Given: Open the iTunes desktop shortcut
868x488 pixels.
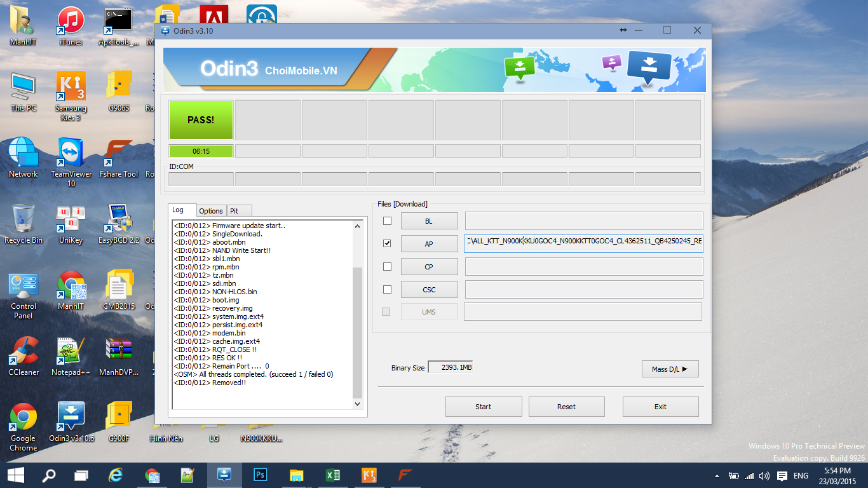Looking at the screenshot, I should coord(71,26).
